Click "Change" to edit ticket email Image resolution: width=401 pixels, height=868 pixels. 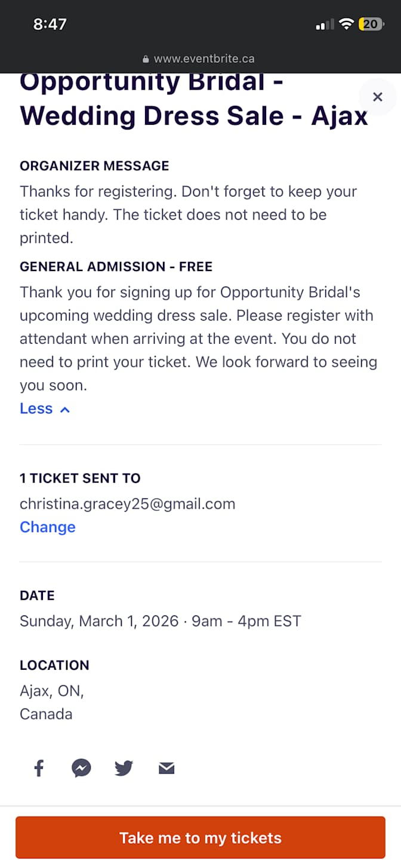[x=48, y=527]
